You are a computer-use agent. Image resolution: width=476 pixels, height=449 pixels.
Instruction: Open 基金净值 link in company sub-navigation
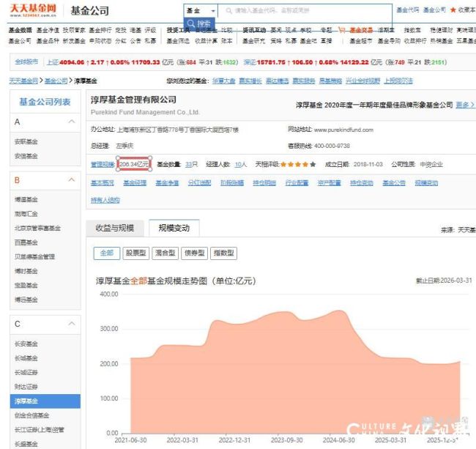(x=167, y=183)
